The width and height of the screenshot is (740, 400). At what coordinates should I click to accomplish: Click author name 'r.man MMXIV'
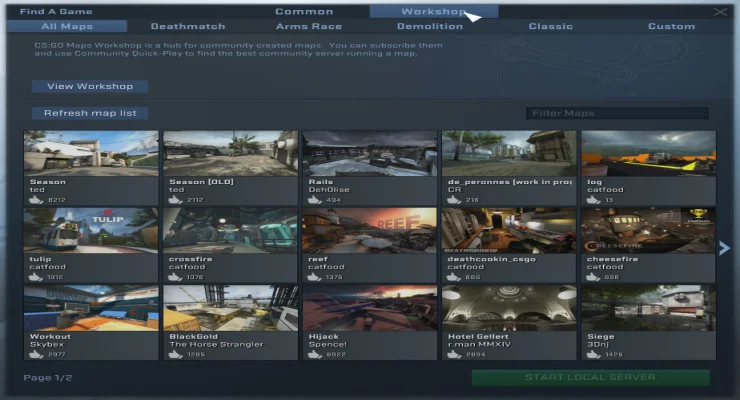click(x=479, y=344)
